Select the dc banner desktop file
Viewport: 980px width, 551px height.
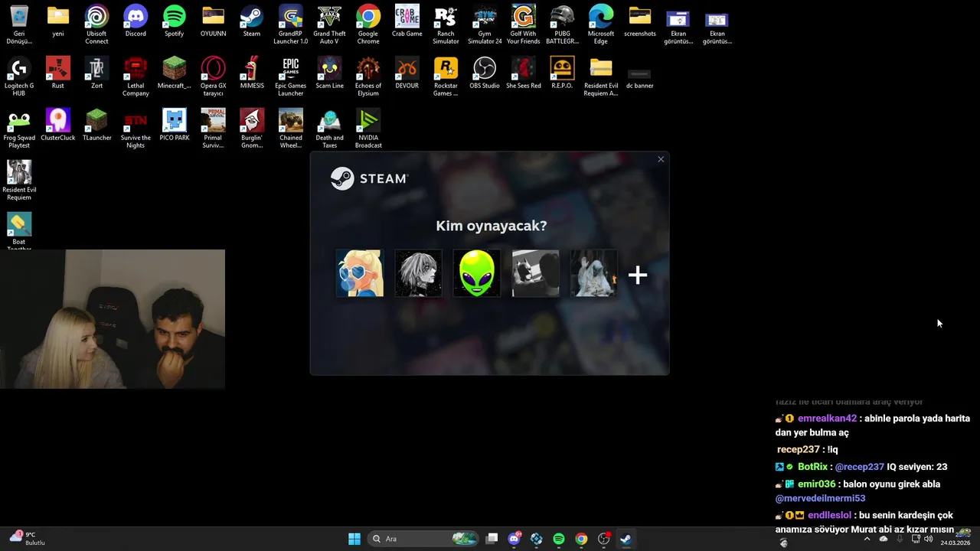(639, 77)
